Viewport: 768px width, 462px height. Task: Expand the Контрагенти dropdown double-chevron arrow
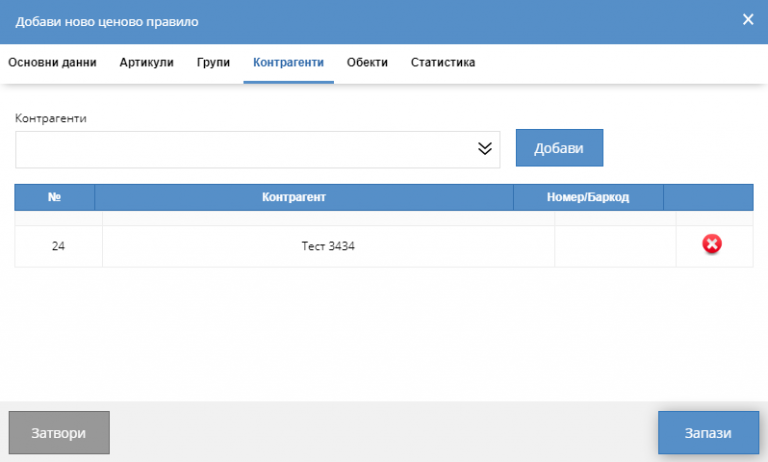click(x=485, y=149)
